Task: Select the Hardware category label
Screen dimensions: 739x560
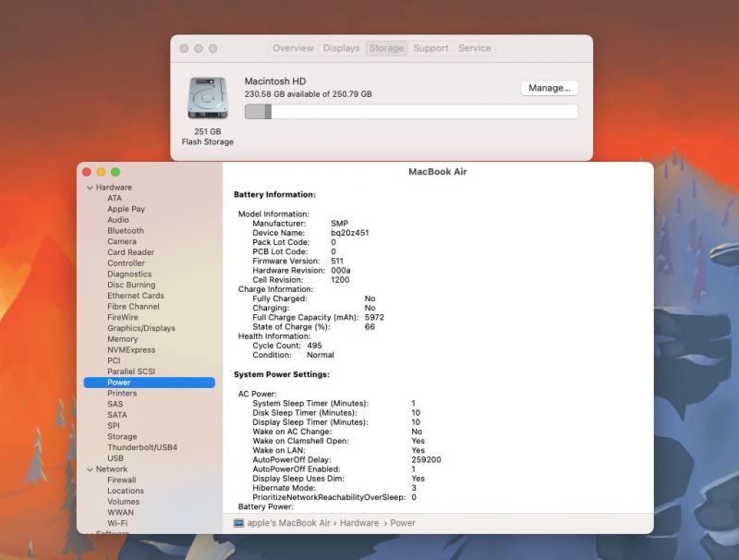Action: [x=114, y=188]
